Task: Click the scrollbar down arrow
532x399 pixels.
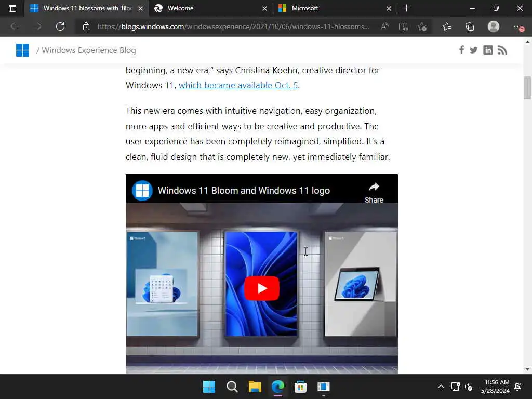Action: click(527, 369)
